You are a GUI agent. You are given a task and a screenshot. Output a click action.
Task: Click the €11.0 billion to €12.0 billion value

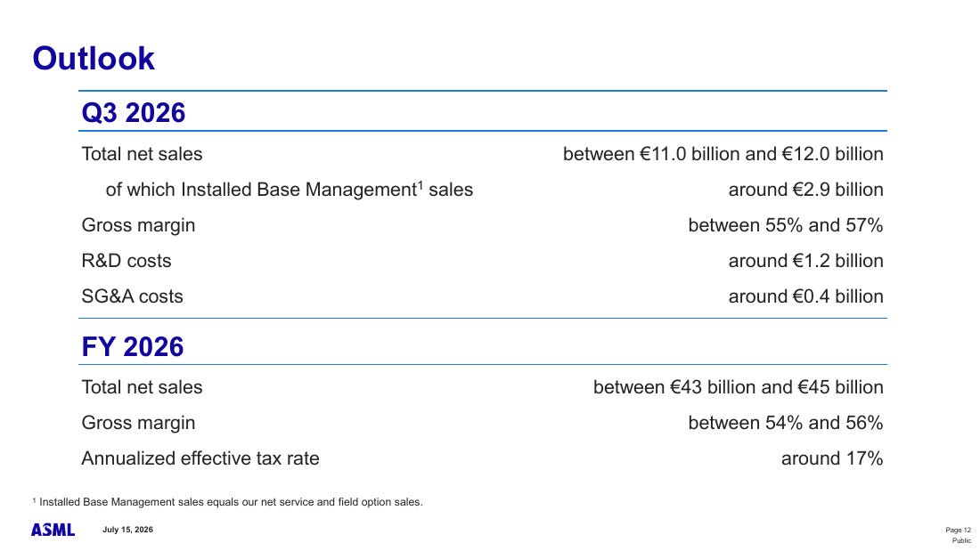point(723,154)
